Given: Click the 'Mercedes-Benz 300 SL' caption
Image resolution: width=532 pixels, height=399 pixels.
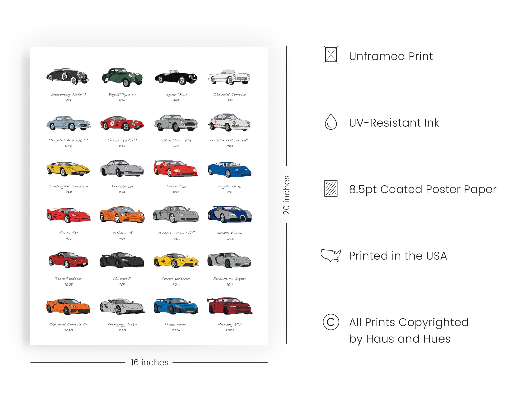Looking at the screenshot, I should click(x=69, y=140).
